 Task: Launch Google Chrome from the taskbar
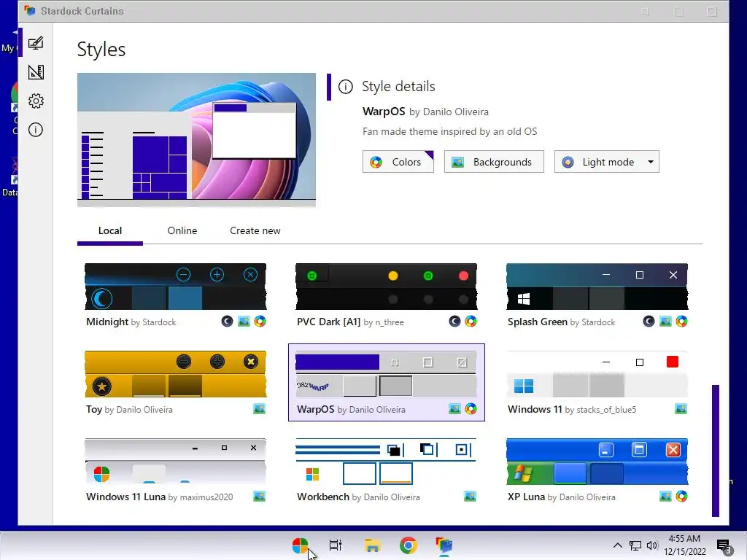pos(409,545)
